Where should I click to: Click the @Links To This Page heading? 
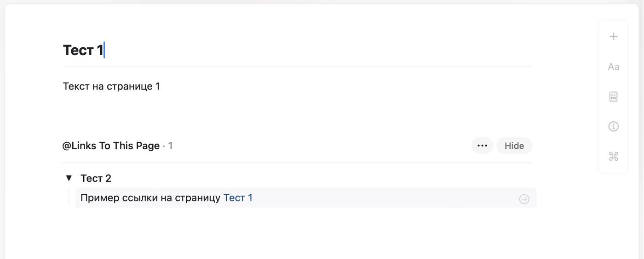(x=111, y=146)
